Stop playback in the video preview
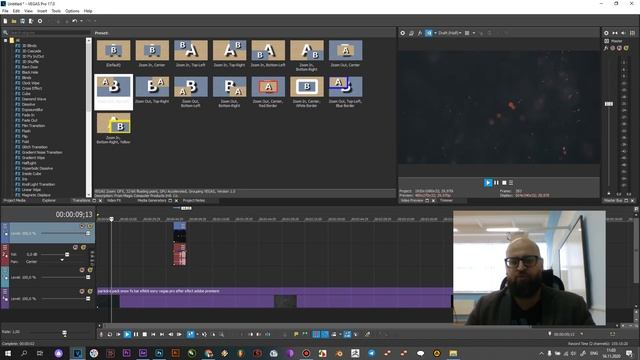The height and width of the screenshot is (360, 640). coord(504,183)
